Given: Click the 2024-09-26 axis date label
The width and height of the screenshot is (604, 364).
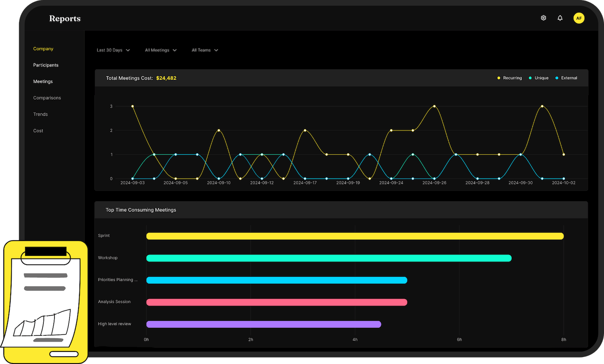Looking at the screenshot, I should pos(434,183).
